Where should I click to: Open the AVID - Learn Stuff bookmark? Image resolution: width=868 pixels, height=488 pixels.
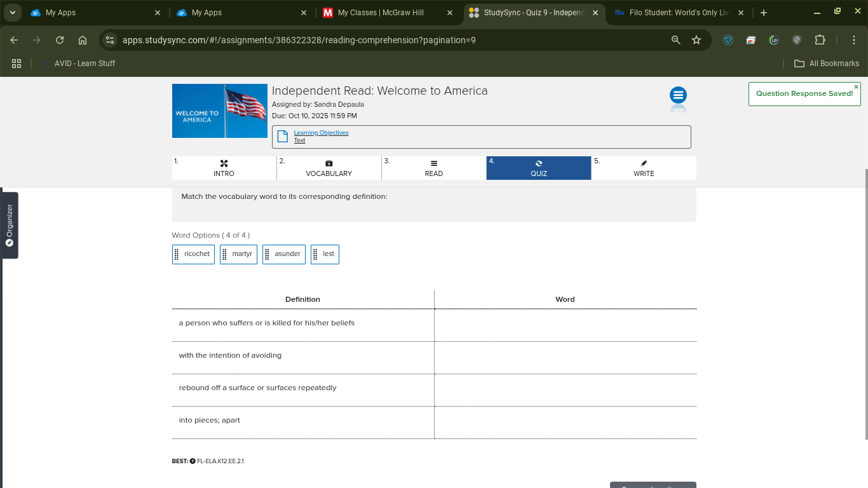click(78, 64)
